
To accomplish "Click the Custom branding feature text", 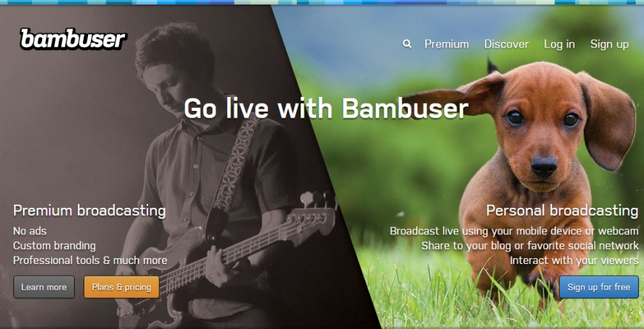I will pyautogui.click(x=54, y=245).
